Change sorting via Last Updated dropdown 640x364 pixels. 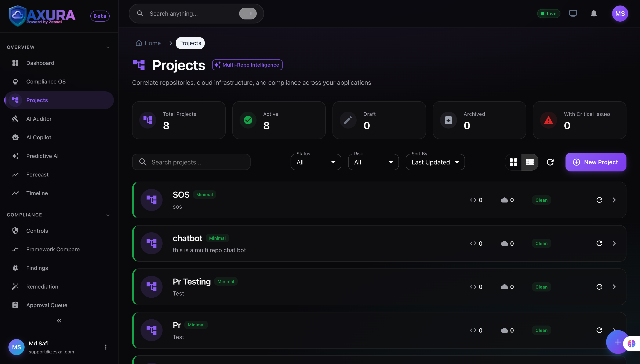(x=435, y=162)
